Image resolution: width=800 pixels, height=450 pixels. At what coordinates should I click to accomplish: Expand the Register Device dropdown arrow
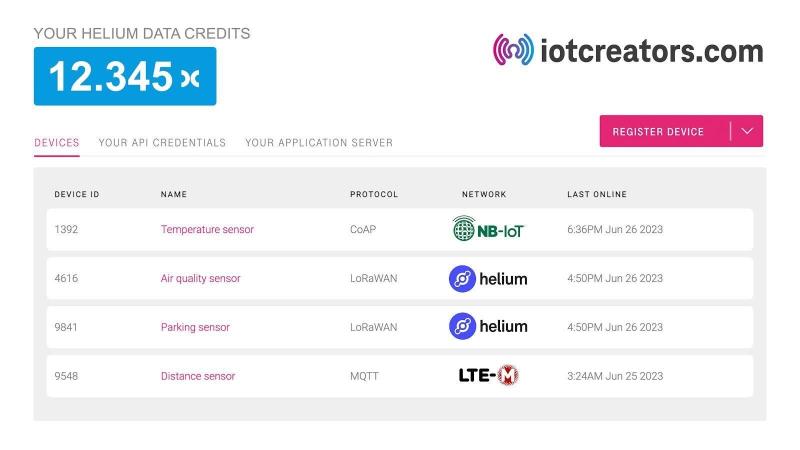pyautogui.click(x=747, y=131)
